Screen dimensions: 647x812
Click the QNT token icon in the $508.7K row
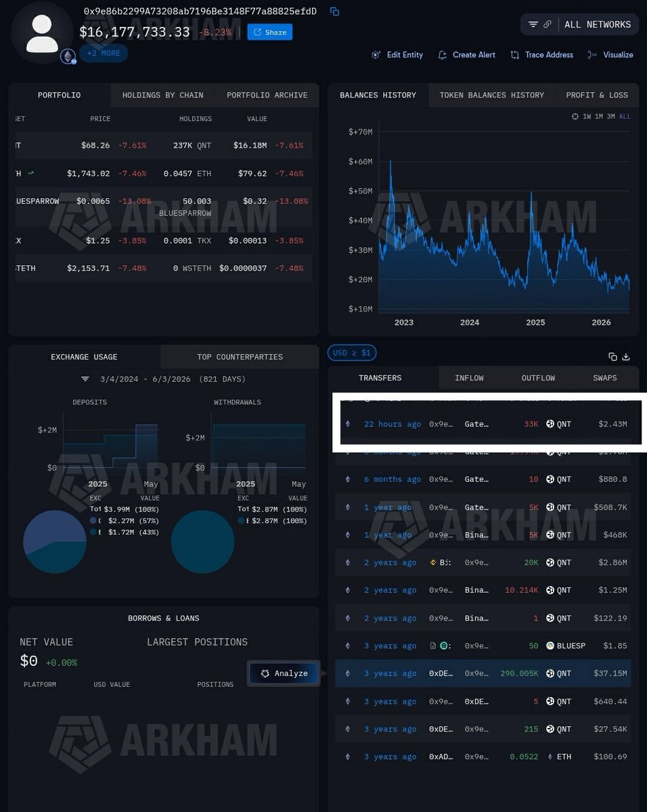pyautogui.click(x=550, y=507)
